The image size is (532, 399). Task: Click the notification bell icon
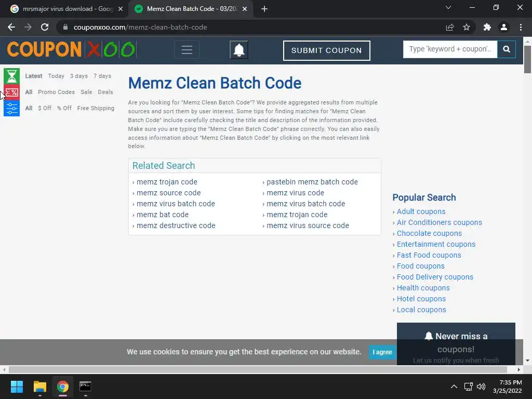point(239,50)
